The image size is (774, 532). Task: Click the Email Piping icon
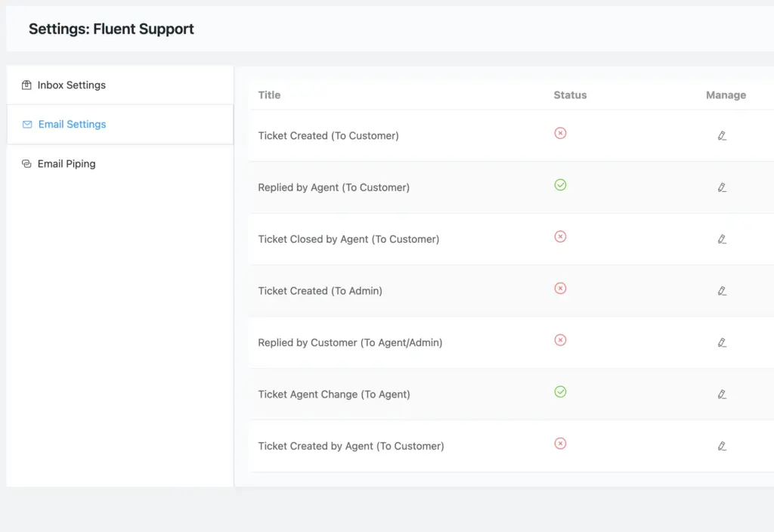click(26, 164)
